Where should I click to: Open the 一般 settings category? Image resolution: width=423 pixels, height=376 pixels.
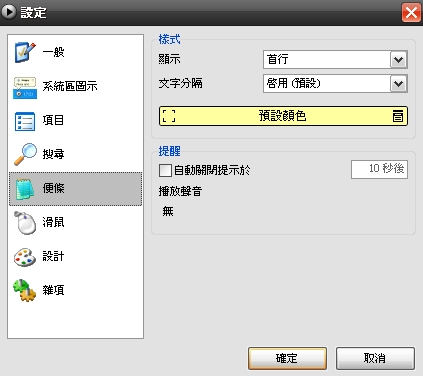53,52
